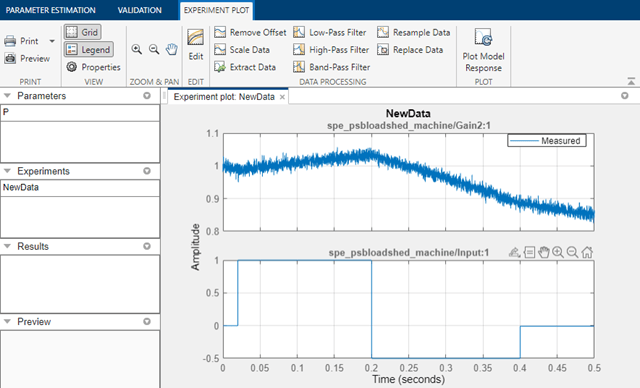Switch to the Validation tab
Viewport: 640px width, 388px height.
tap(140, 10)
